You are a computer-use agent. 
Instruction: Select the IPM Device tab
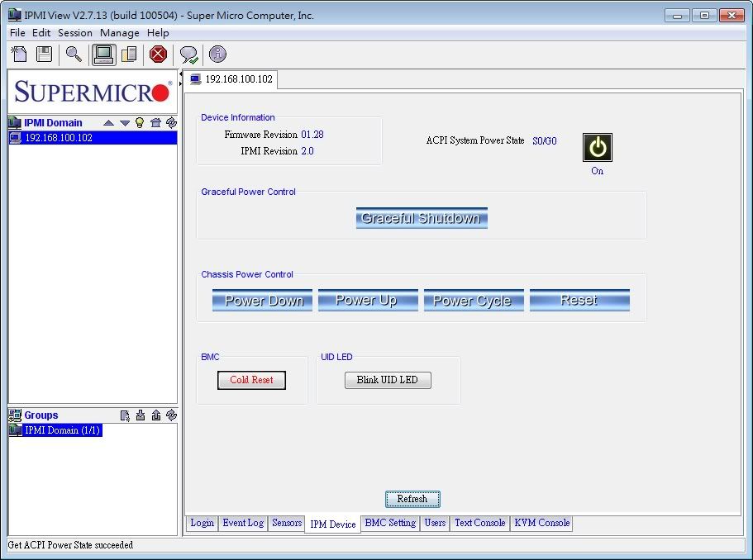coord(333,524)
